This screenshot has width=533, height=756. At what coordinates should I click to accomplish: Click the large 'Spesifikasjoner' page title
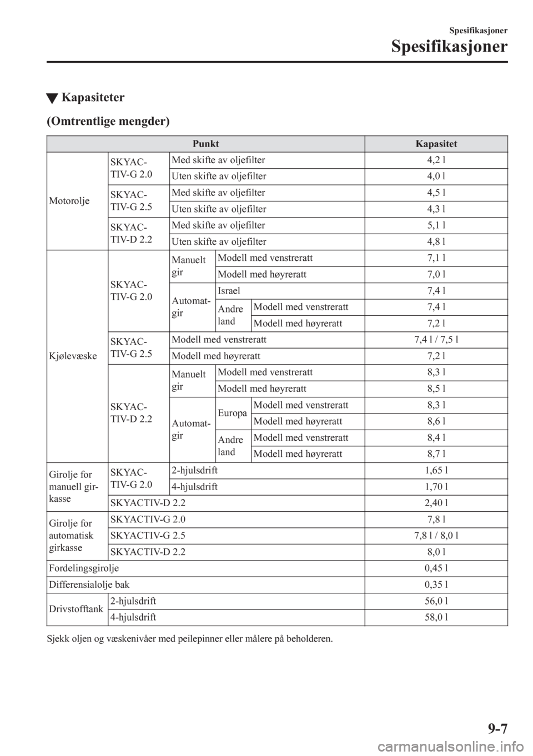pos(449,47)
